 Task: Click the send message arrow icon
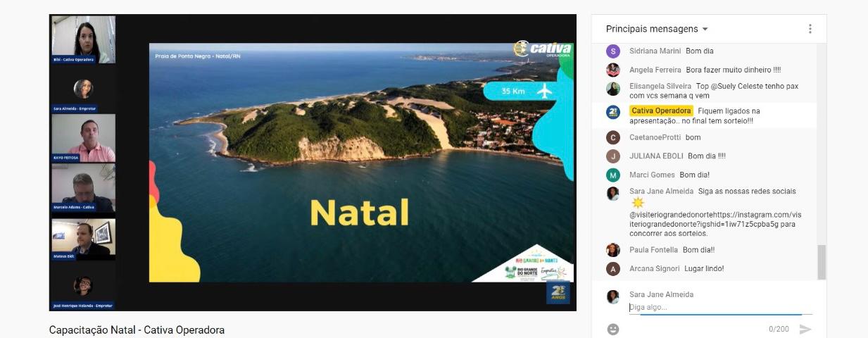pyautogui.click(x=805, y=329)
